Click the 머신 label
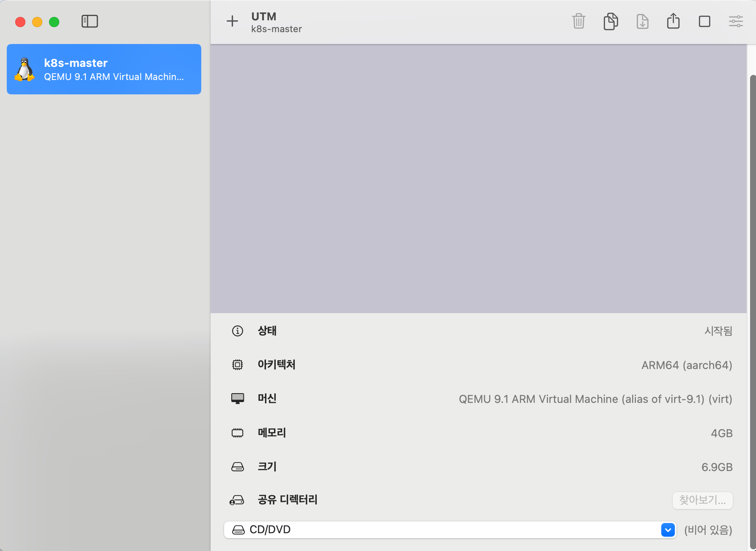756x551 pixels. click(267, 399)
